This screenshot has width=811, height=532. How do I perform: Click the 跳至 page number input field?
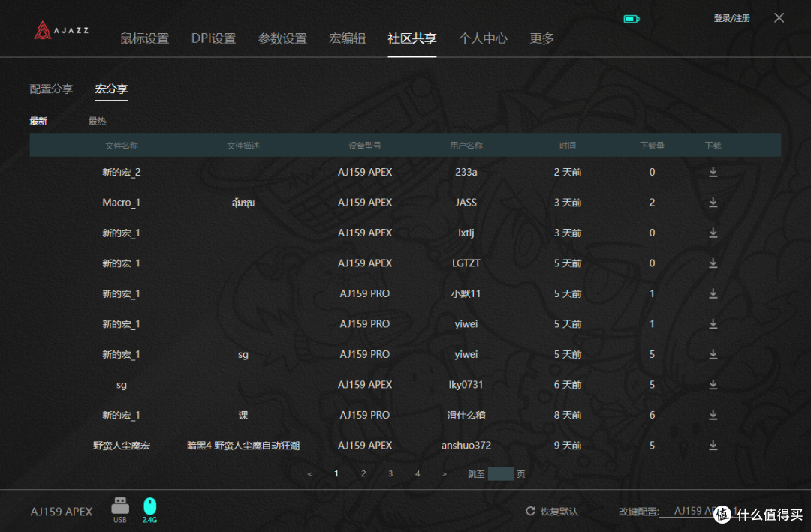pos(500,474)
